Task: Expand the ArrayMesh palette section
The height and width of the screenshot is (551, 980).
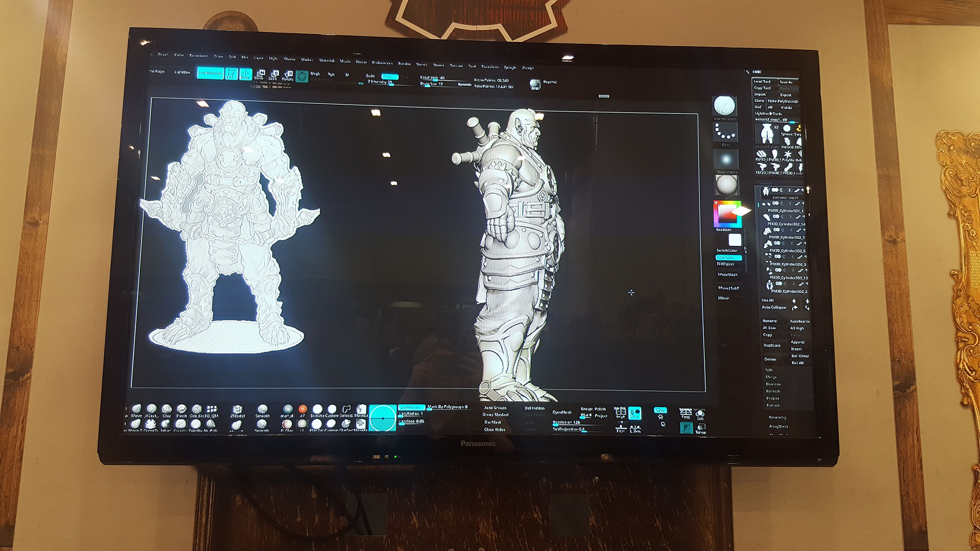Action: pyautogui.click(x=778, y=427)
